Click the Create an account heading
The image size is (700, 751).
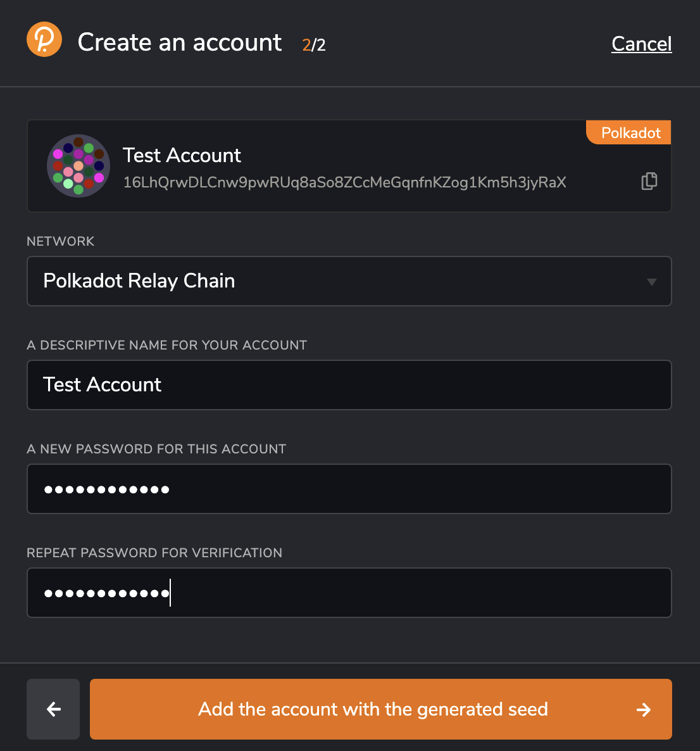click(180, 42)
